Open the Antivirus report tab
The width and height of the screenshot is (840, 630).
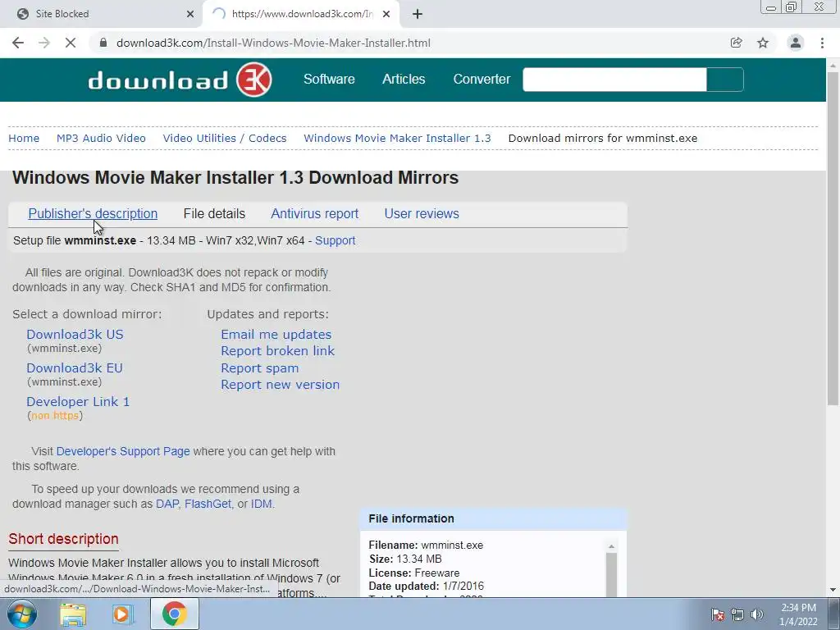[x=314, y=214]
